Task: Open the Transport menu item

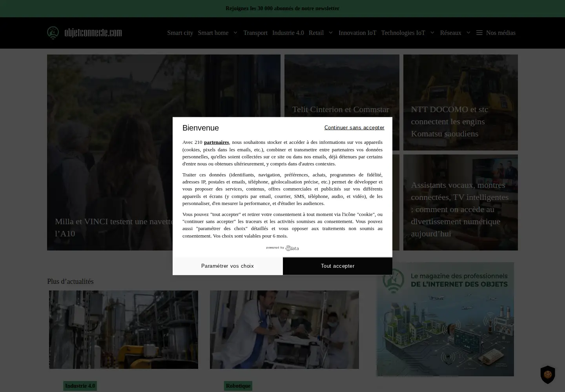Action: 255,33
